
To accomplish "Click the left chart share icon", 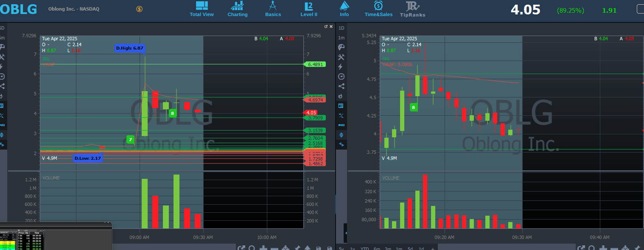I will [x=2, y=86].
